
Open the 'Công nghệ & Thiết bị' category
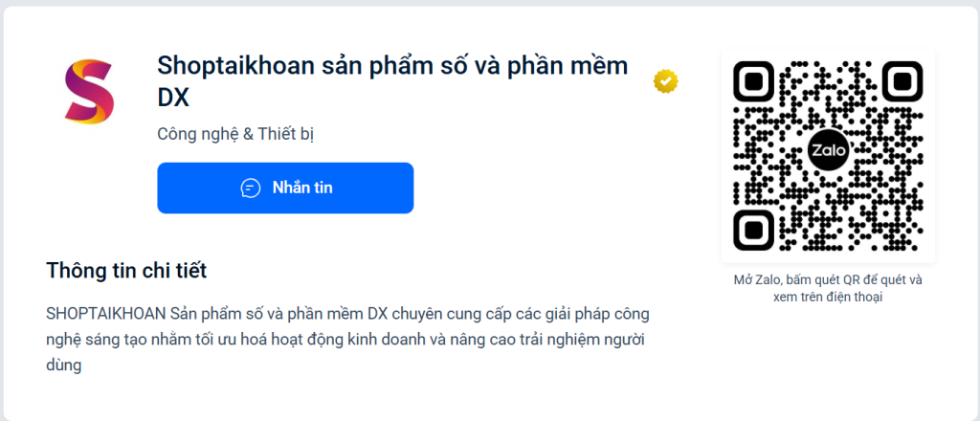coord(235,134)
